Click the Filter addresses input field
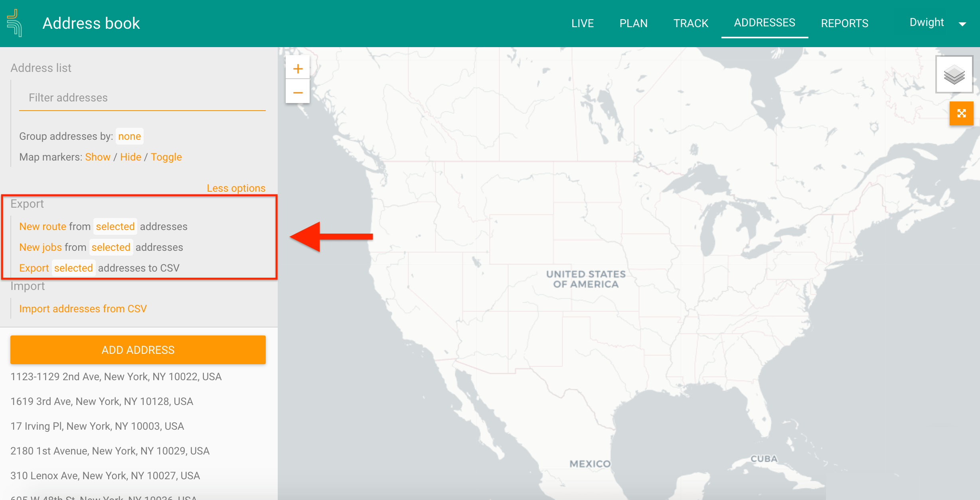This screenshot has height=500, width=980. coord(142,97)
